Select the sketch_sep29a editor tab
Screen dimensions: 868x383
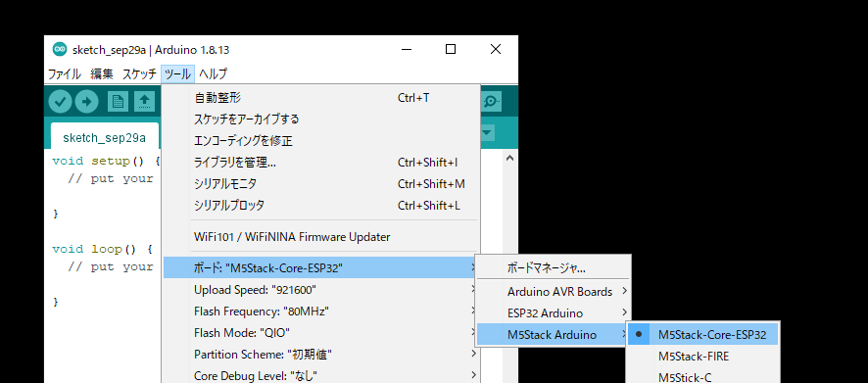click(104, 137)
